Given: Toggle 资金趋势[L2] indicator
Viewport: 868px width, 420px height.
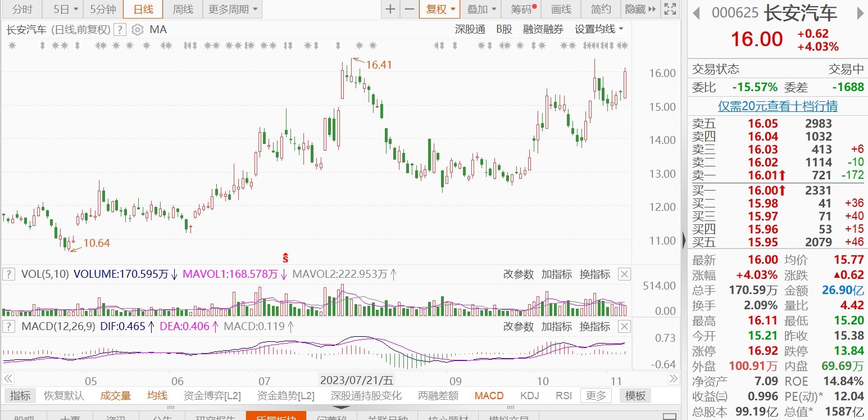Looking at the screenshot, I should [x=285, y=396].
